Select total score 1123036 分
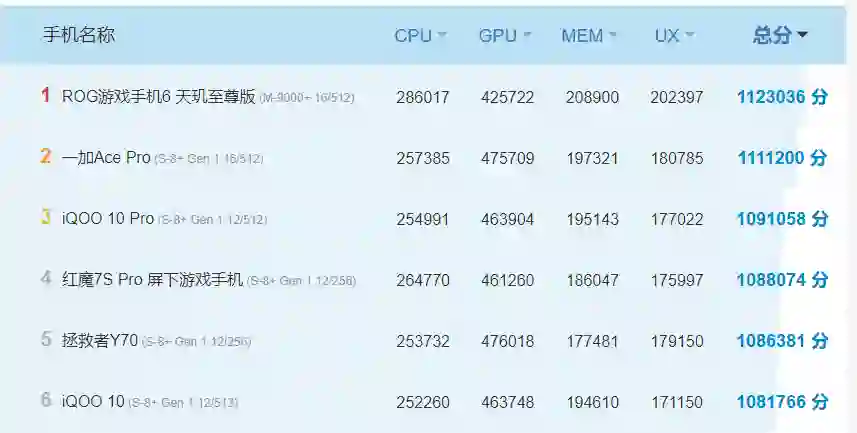Image resolution: width=857 pixels, height=433 pixels. [x=782, y=97]
